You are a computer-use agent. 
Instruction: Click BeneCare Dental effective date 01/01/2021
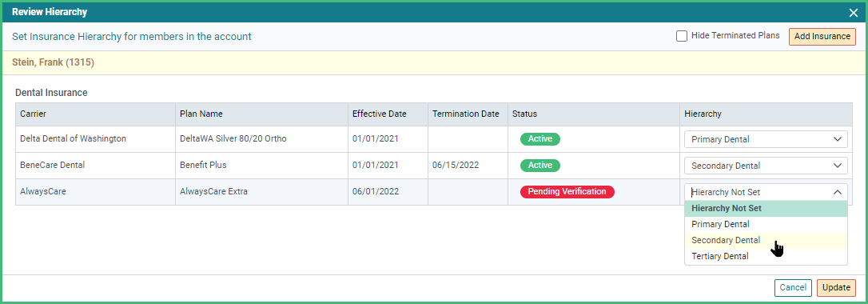coord(376,165)
